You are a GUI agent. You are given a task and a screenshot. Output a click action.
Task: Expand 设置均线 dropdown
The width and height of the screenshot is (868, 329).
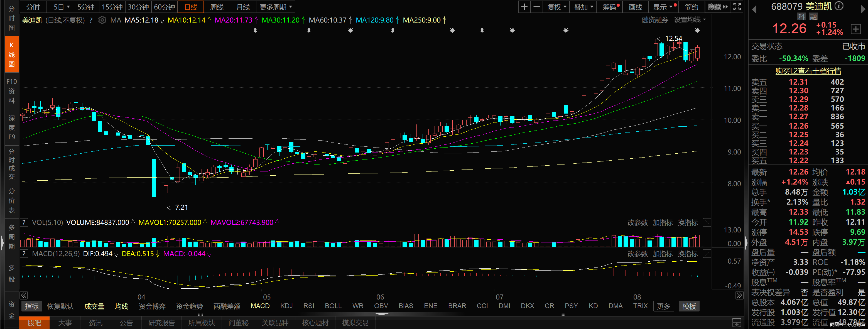689,20
